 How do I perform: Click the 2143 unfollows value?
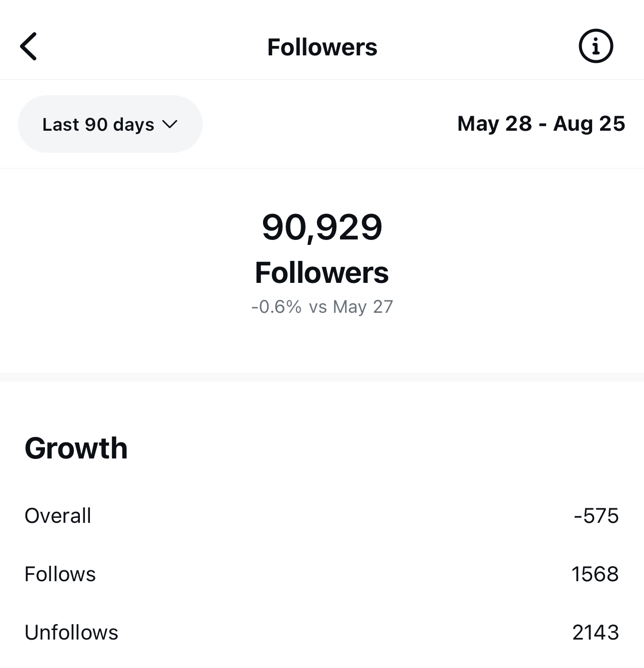click(596, 633)
